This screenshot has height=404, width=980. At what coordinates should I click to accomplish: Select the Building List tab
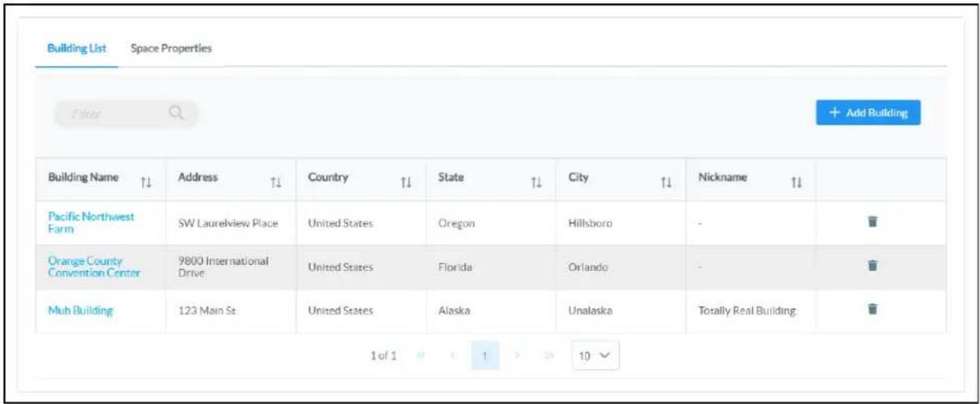click(x=76, y=49)
